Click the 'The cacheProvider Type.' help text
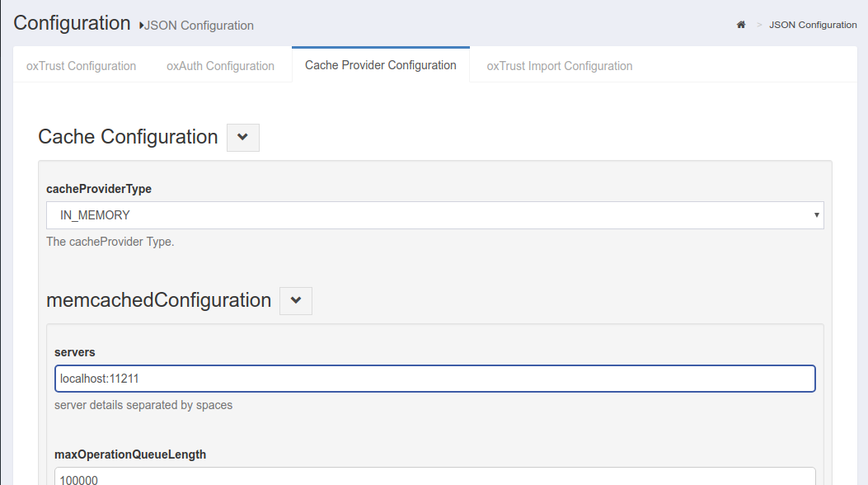Viewport: 868px width, 485px height. [x=110, y=242]
